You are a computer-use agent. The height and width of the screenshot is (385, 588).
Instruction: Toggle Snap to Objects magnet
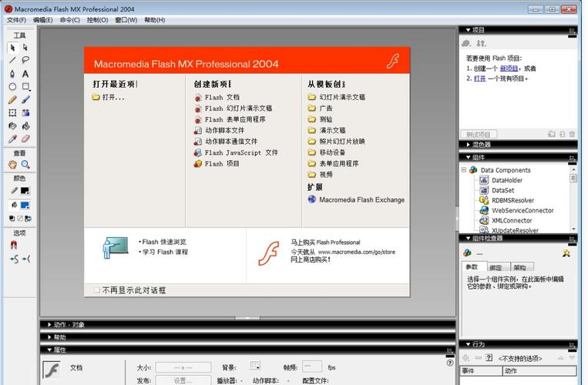click(x=14, y=246)
